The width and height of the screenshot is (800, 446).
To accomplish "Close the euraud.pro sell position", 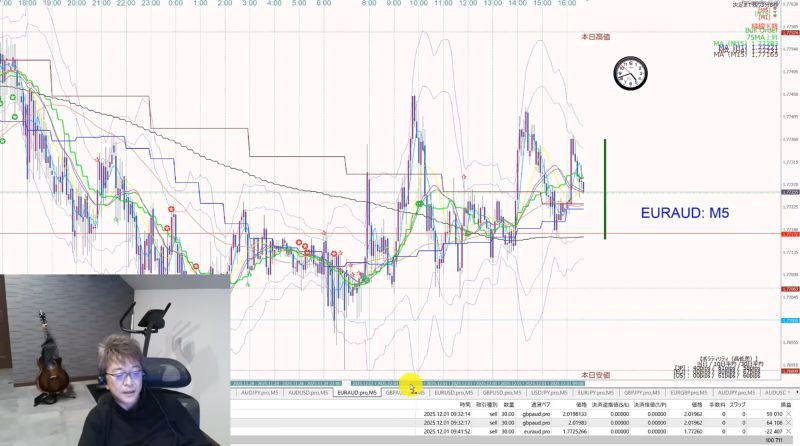I will point(789,432).
